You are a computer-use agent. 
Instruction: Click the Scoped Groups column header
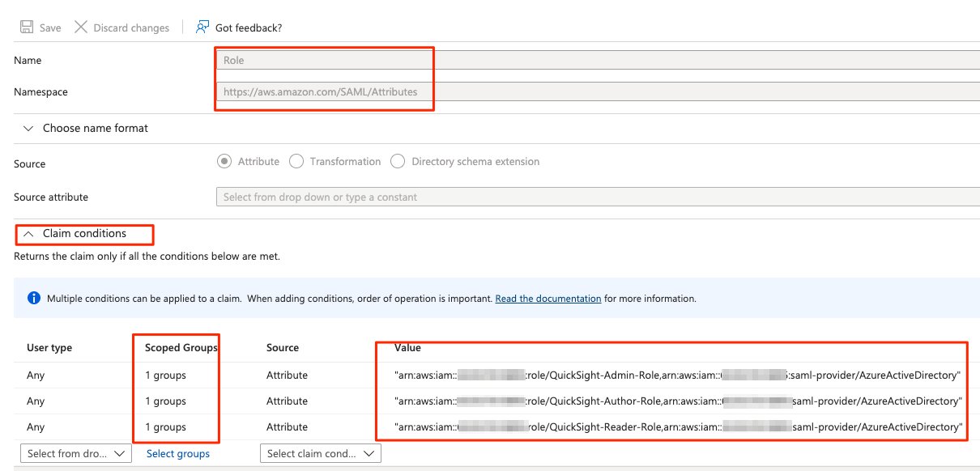coord(181,348)
